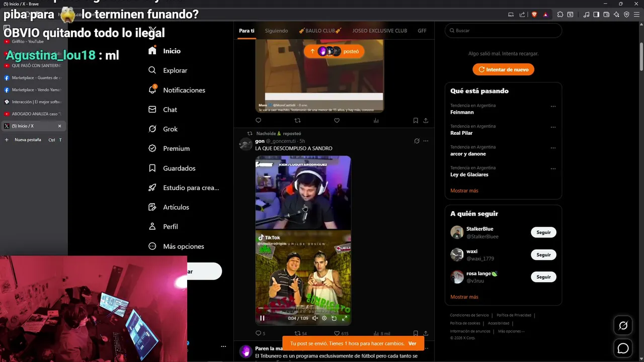Open options for Feinmann trend
The width and height of the screenshot is (644, 362).
553,107
